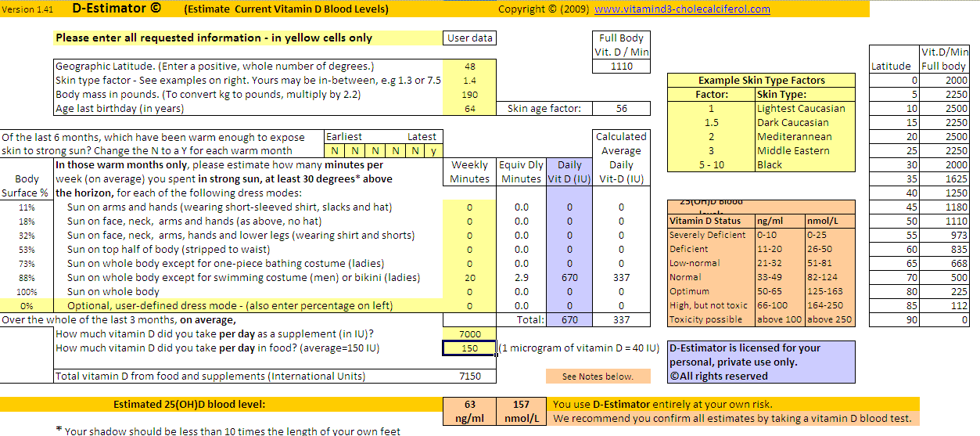
Task: Click weekly minutes cell showing 20
Action: point(469,278)
